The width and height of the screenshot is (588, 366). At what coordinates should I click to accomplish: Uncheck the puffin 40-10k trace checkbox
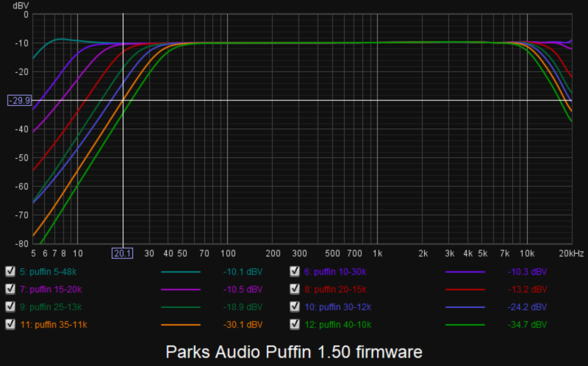(295, 324)
